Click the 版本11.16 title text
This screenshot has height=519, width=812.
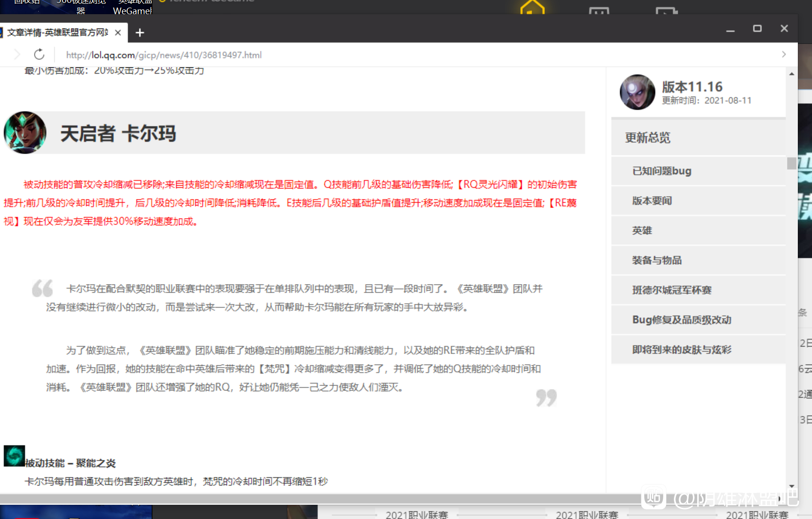(x=692, y=86)
